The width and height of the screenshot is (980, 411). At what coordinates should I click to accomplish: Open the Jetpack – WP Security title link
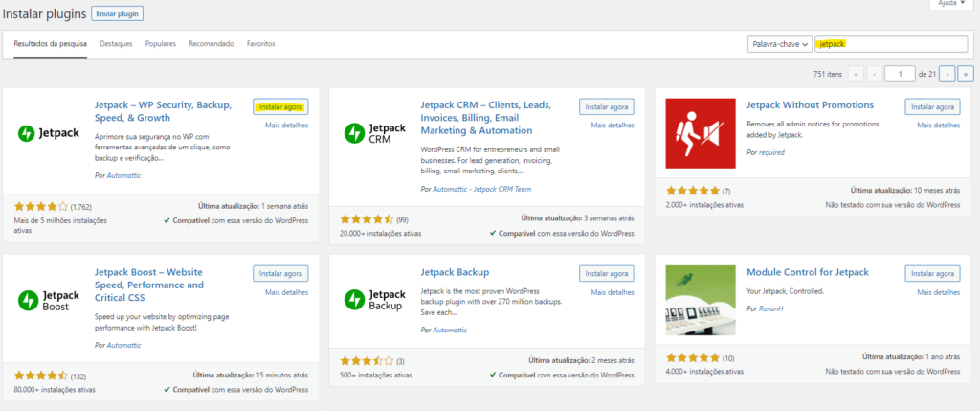click(164, 111)
